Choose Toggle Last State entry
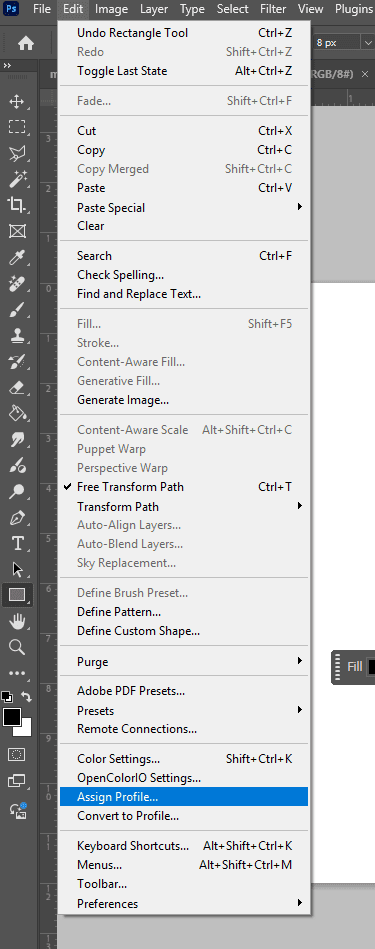Screen dimensions: 375x949 (x=184, y=71)
